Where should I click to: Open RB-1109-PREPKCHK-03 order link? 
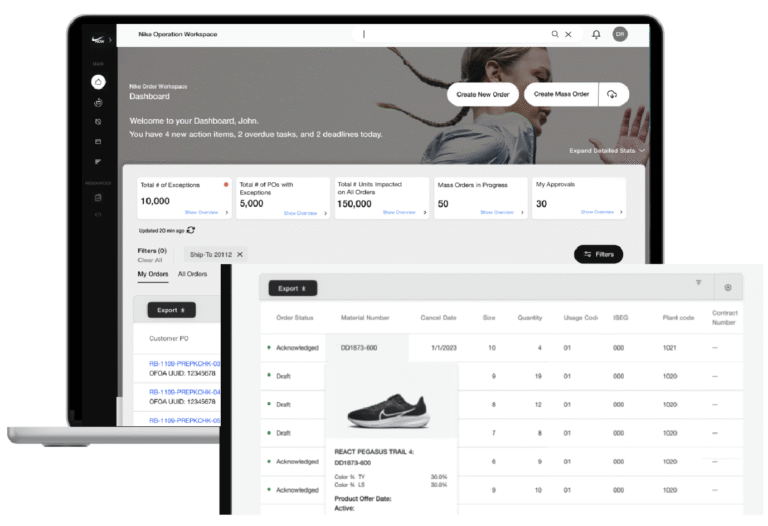(x=185, y=363)
